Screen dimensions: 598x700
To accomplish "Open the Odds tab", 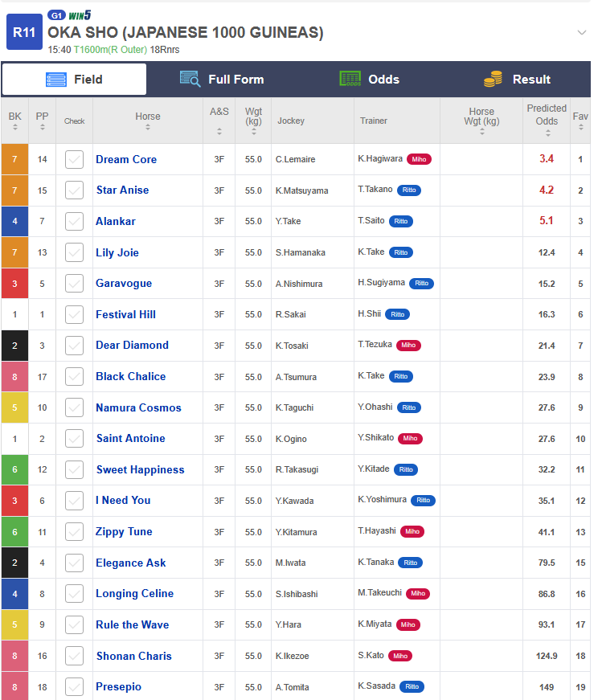I will [369, 79].
